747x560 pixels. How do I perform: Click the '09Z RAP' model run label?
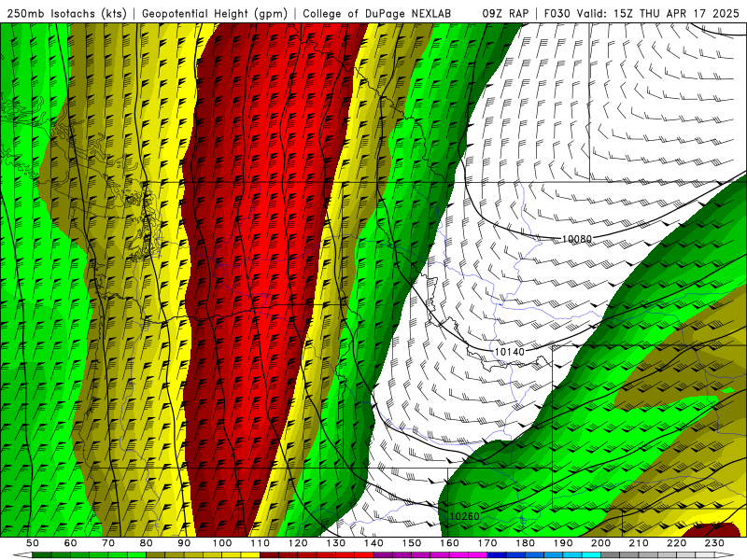tap(505, 14)
